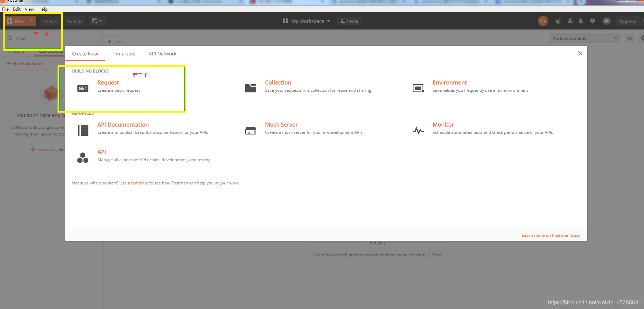
Task: Click the Start link behind the dialog
Action: 436,255
